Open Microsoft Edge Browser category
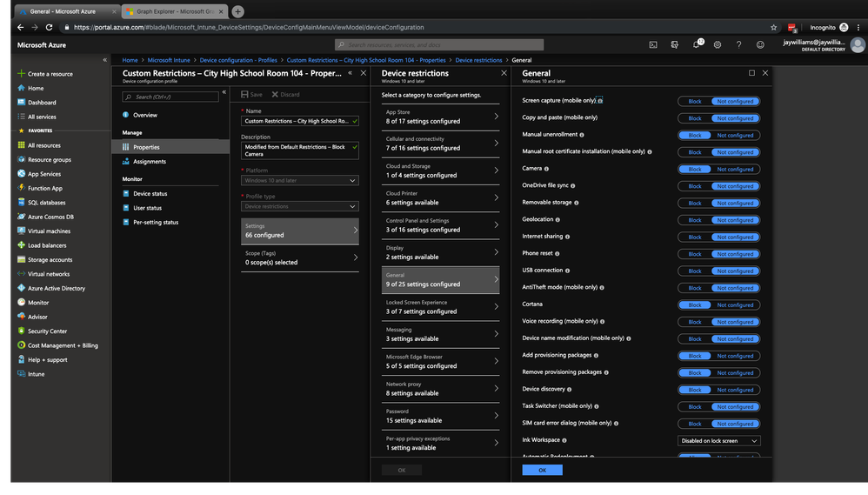Viewport: 868px width, 495px height. [441, 362]
